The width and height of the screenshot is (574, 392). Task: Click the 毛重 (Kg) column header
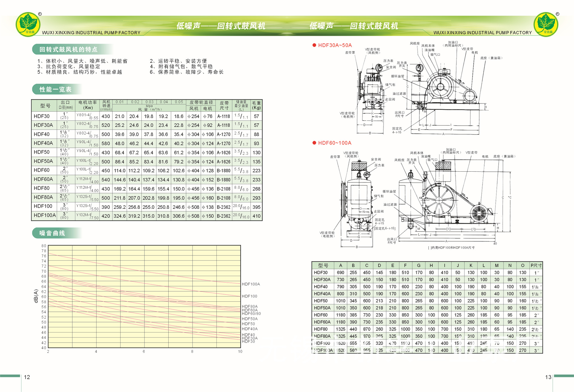(x=256, y=105)
